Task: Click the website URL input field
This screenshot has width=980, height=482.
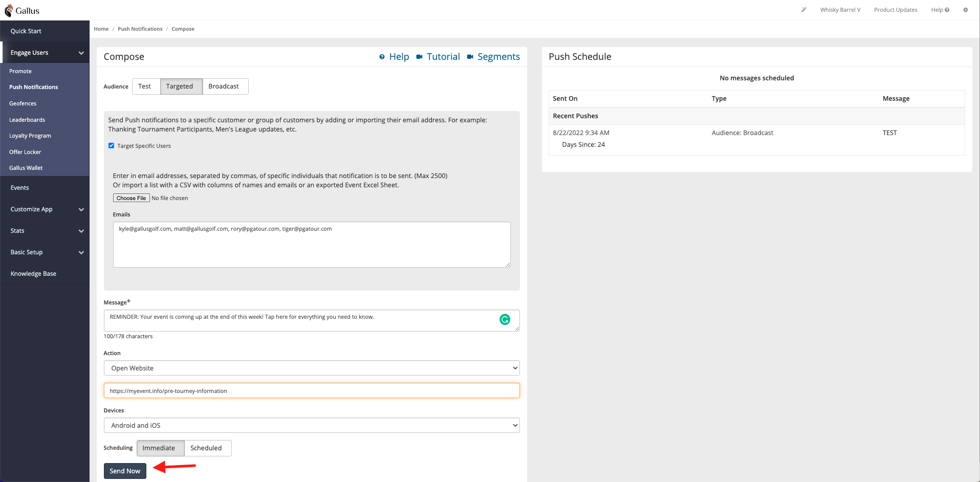Action: click(312, 391)
